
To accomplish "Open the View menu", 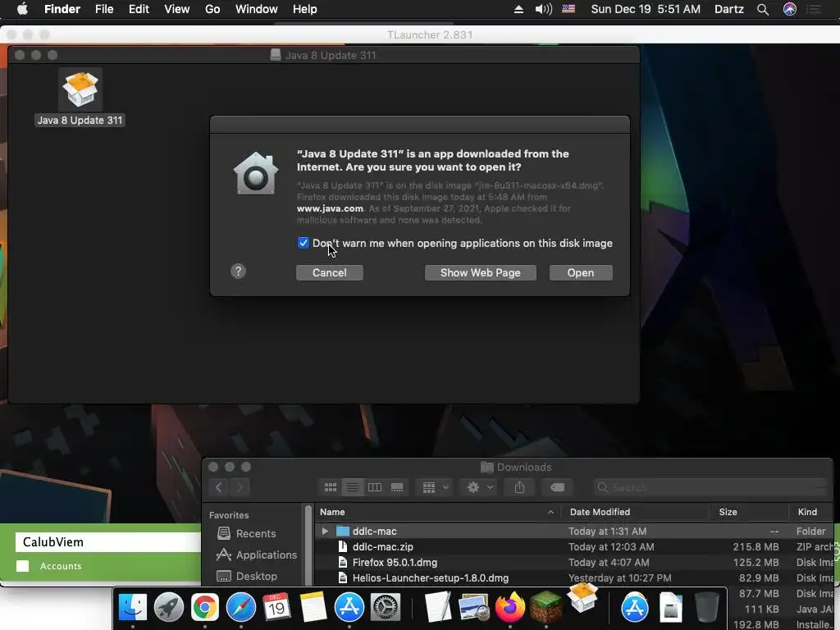I will [177, 9].
